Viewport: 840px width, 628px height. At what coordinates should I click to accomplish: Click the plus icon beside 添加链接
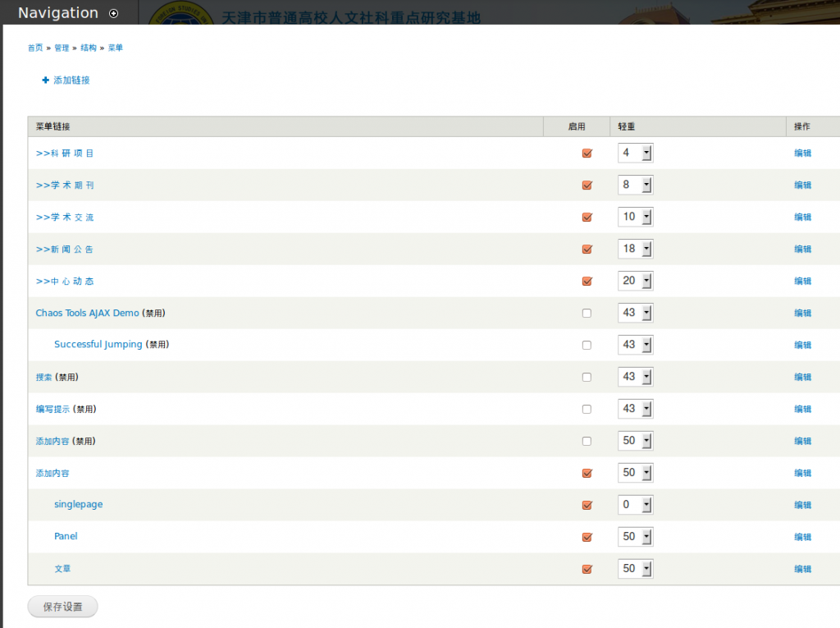[46, 80]
